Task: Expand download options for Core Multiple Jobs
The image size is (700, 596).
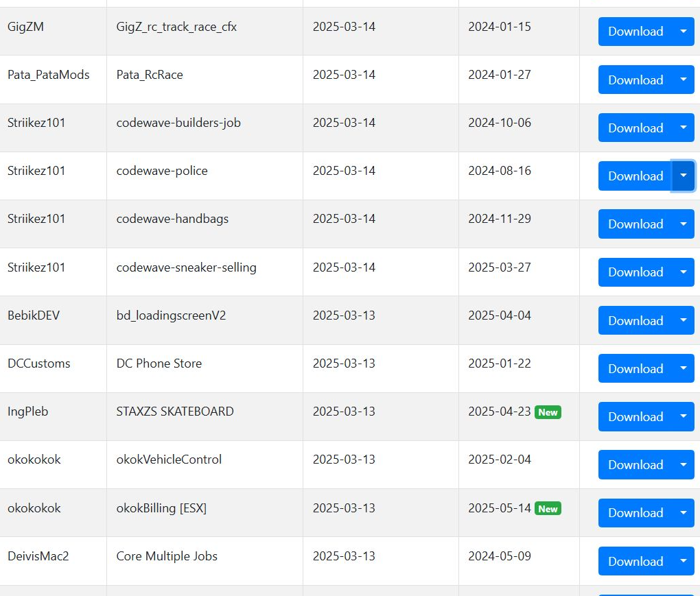Action: (683, 561)
